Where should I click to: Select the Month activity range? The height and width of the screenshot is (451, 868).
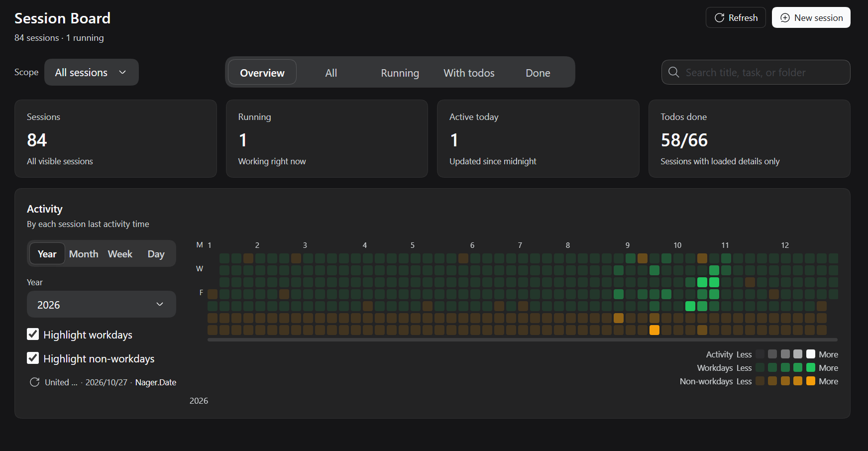coord(84,254)
